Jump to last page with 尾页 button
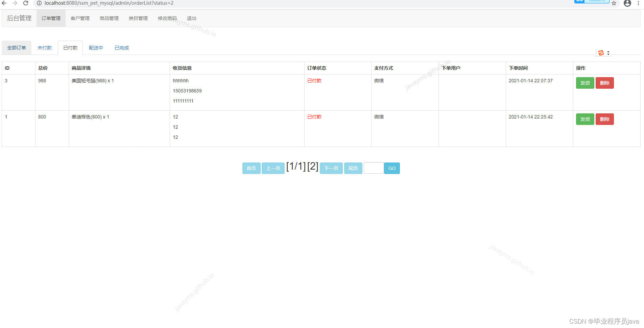The image size is (644, 328). [353, 168]
